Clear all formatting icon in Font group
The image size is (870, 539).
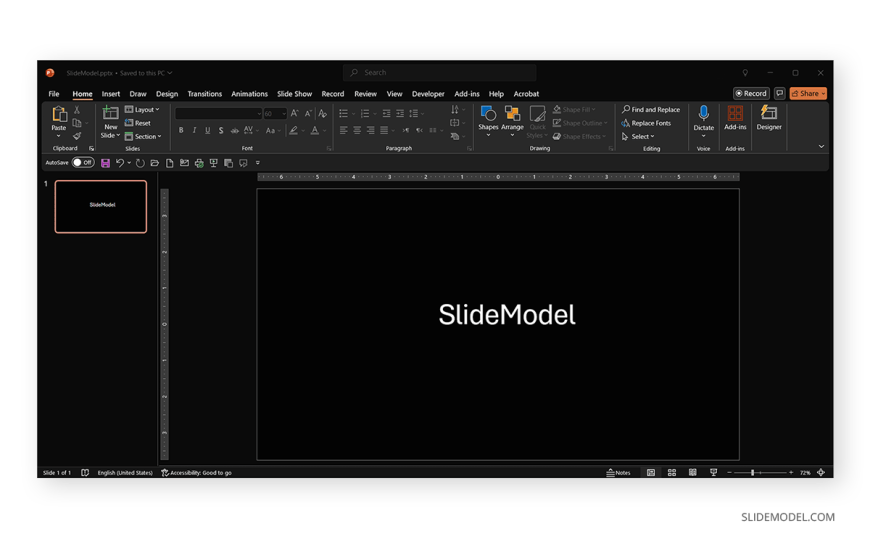click(322, 113)
